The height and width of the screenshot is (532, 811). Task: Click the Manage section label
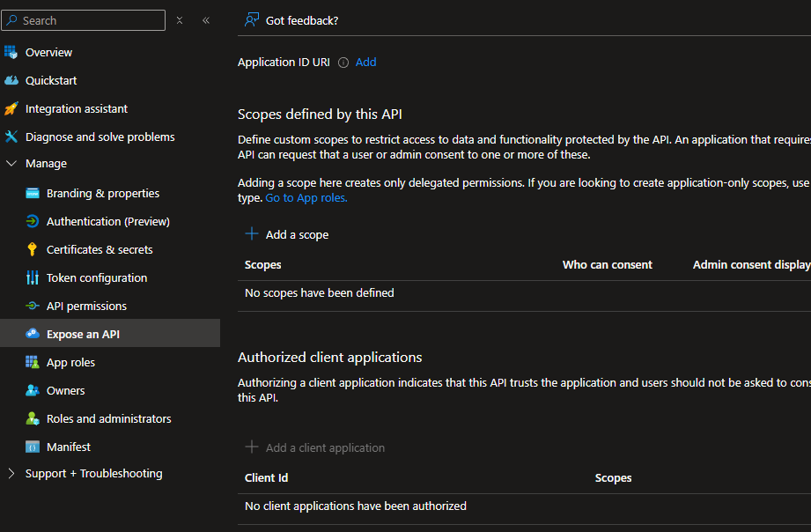pyautogui.click(x=46, y=164)
